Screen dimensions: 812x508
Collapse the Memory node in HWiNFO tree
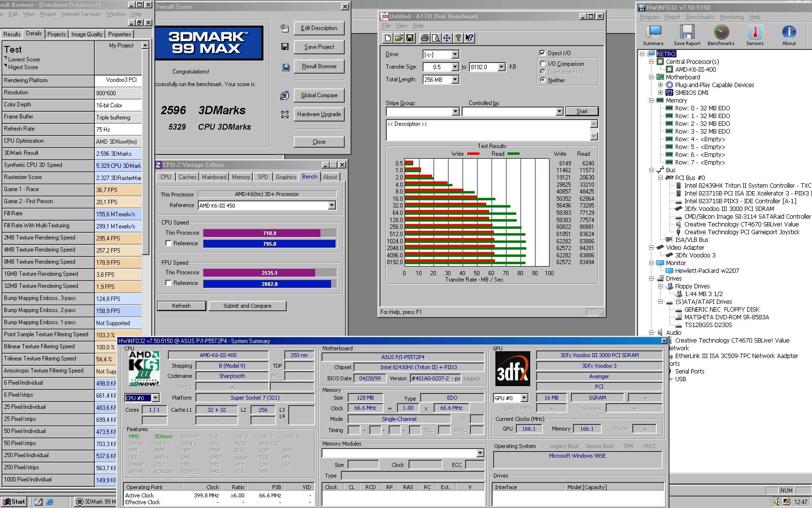coord(651,100)
